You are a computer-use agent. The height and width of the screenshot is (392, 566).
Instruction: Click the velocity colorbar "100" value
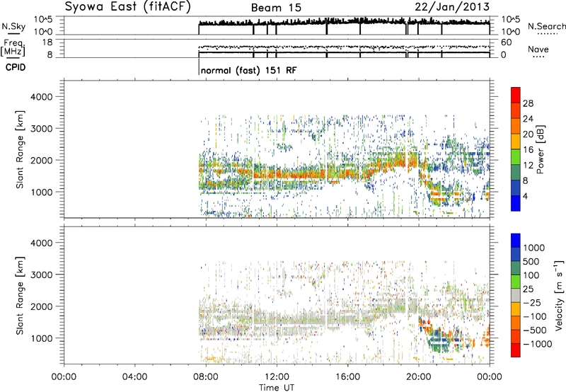(531, 275)
